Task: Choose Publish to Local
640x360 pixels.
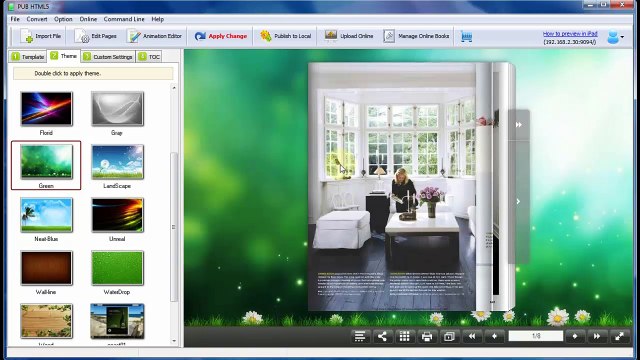Action: [x=286, y=36]
